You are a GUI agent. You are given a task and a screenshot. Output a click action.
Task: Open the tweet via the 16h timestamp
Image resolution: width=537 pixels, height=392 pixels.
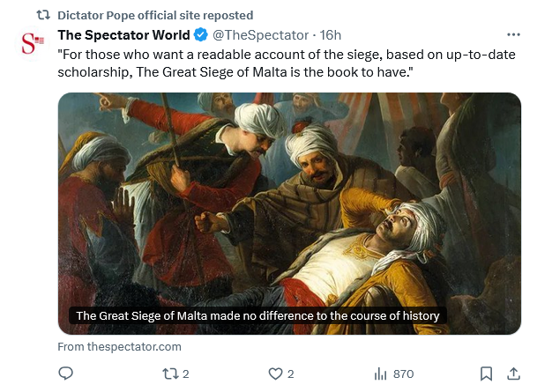coord(331,35)
